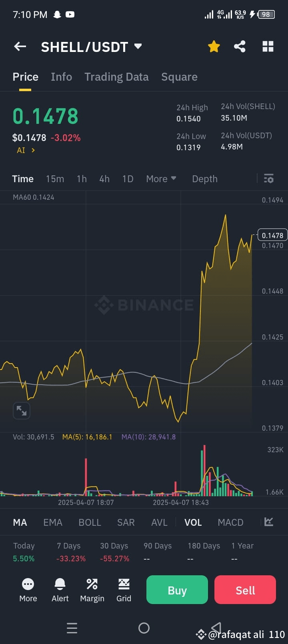Switch to the Info tab
The height and width of the screenshot is (644, 288).
point(61,77)
